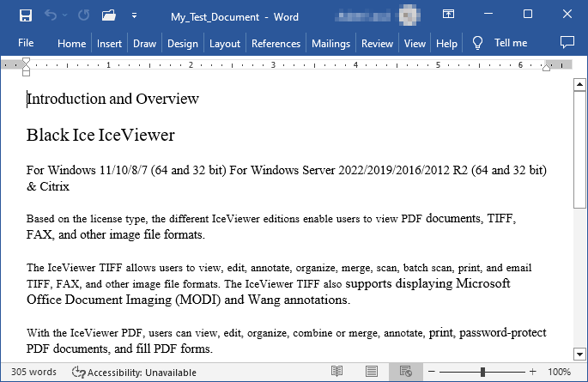
Task: Minimize the Word window
Action: (488, 14)
